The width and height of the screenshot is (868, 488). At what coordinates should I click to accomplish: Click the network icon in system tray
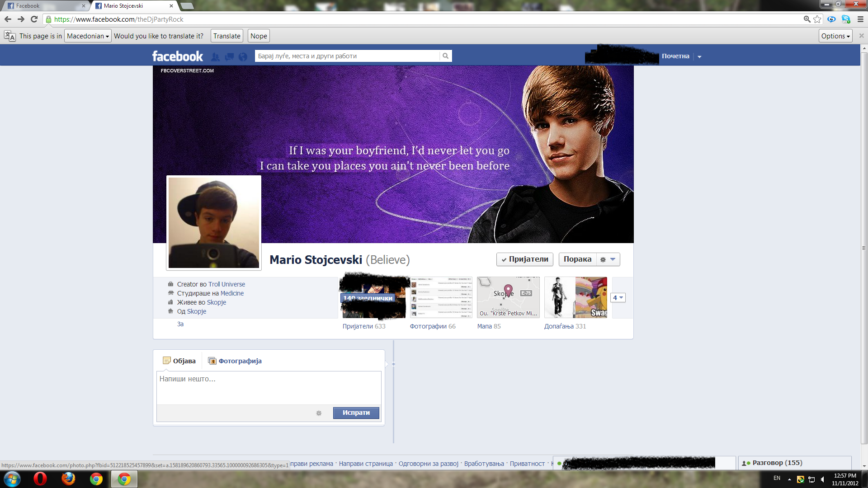(x=811, y=479)
